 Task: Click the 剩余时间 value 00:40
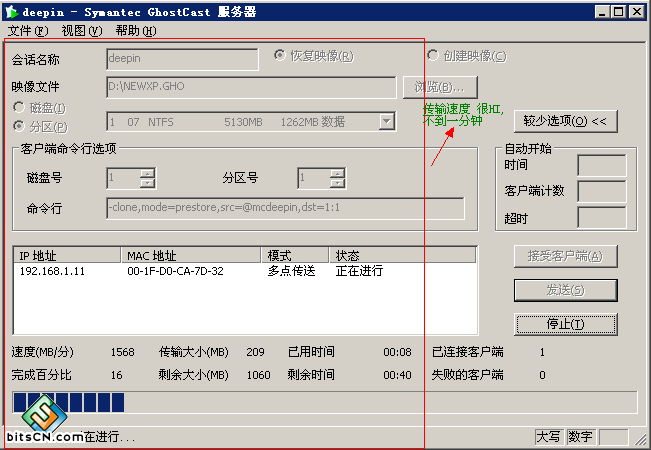[397, 375]
